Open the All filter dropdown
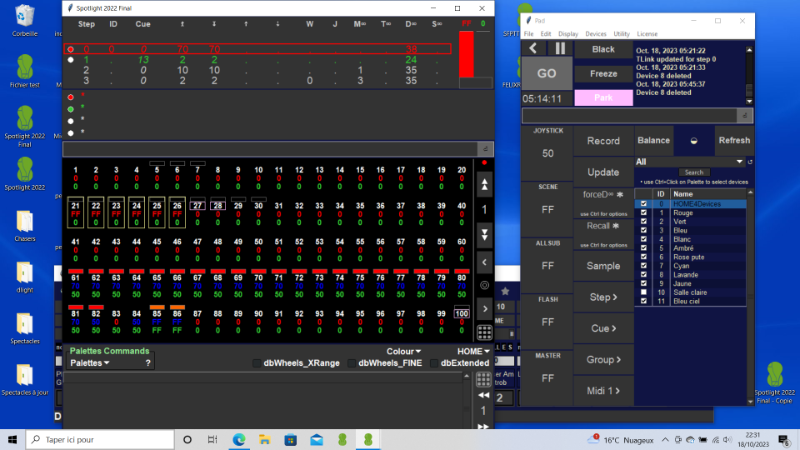This screenshot has width=800, height=450. pyautogui.click(x=741, y=161)
